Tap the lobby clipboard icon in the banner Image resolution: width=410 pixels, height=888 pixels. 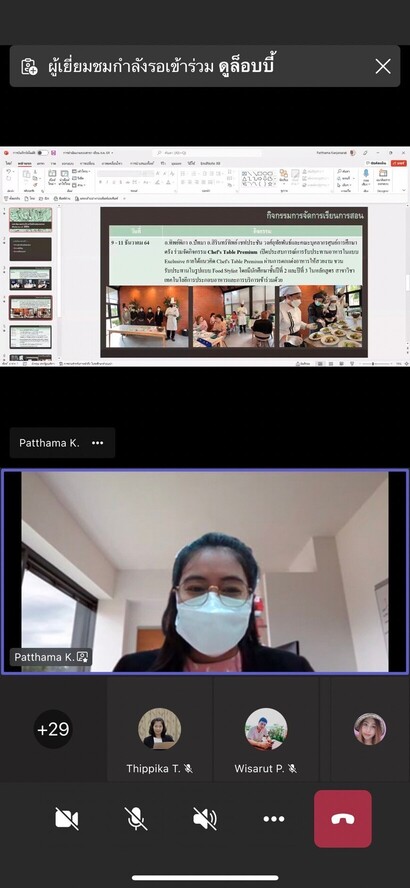click(29, 67)
